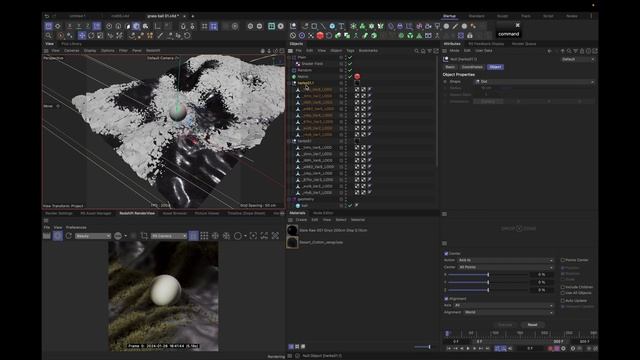The height and width of the screenshot is (360, 640).
Task: Click the Materials grid view icon
Action: pyautogui.click(x=297, y=347)
